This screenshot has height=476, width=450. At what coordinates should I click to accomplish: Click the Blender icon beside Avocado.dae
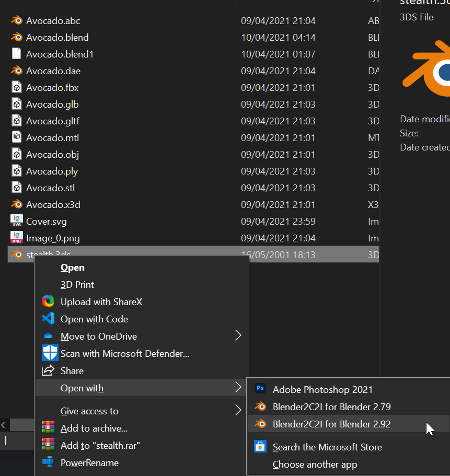click(x=17, y=71)
